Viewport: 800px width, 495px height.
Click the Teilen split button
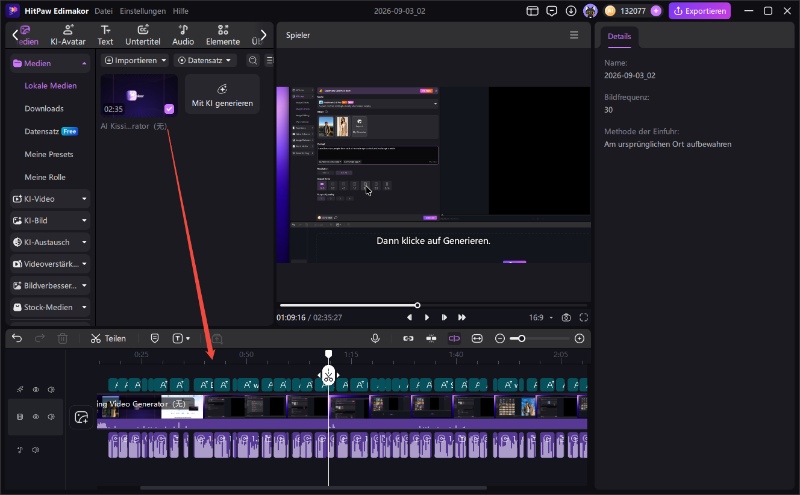tap(108, 338)
